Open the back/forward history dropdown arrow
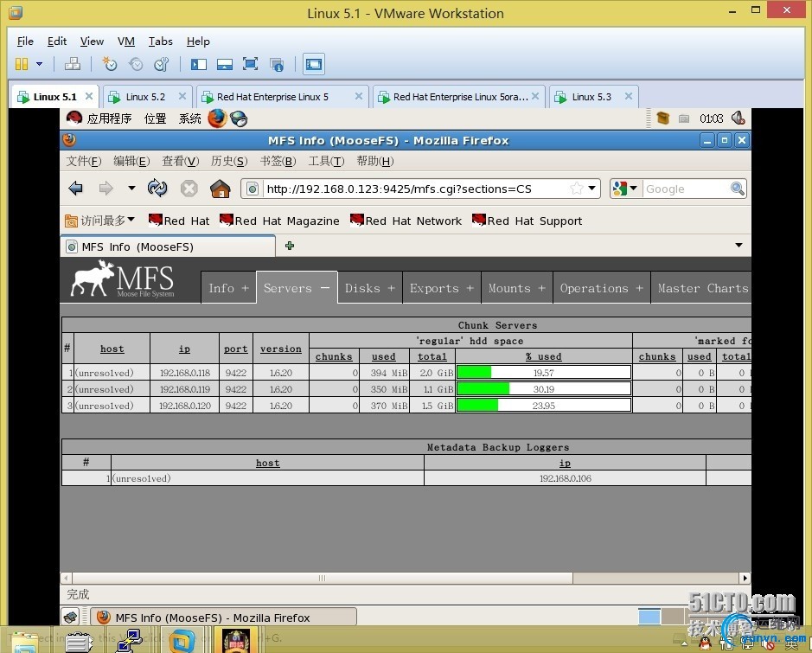 click(131, 189)
